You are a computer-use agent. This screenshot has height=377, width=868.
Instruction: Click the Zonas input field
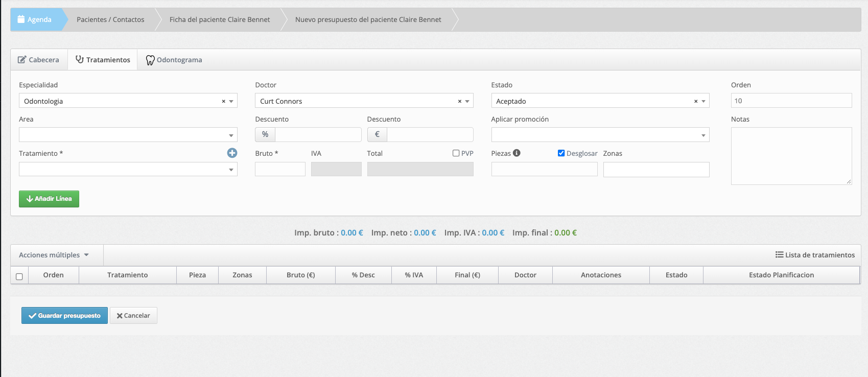click(x=656, y=170)
